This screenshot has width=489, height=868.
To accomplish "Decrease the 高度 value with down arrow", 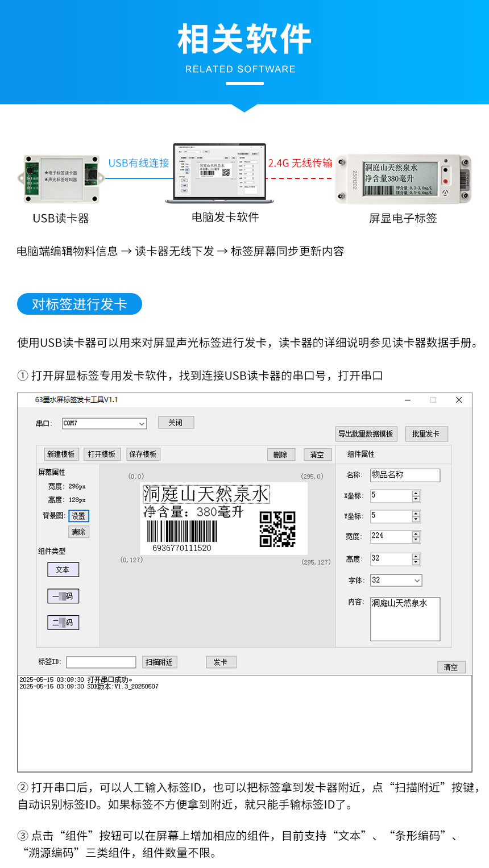I will click(x=416, y=562).
